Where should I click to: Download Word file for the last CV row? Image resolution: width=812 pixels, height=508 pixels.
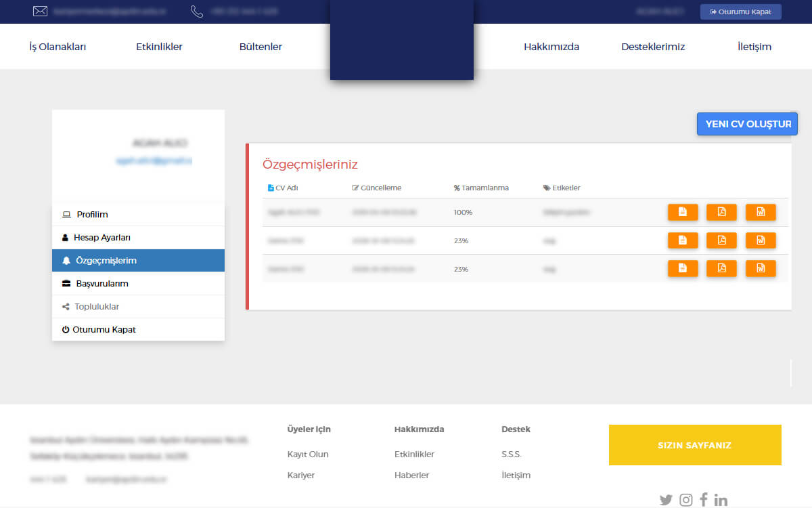click(x=761, y=268)
